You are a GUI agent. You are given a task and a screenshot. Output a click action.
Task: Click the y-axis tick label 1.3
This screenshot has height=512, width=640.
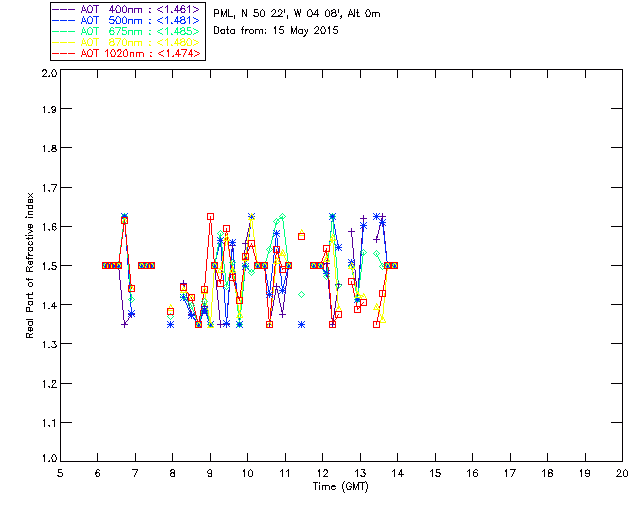pyautogui.click(x=49, y=344)
